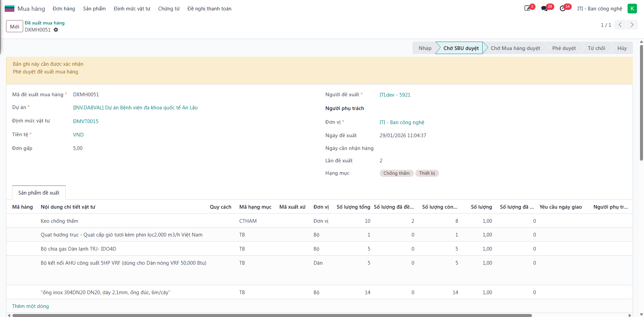Open the Định mức vật tư menu
Screen dimensions: 644x317
coord(132,9)
